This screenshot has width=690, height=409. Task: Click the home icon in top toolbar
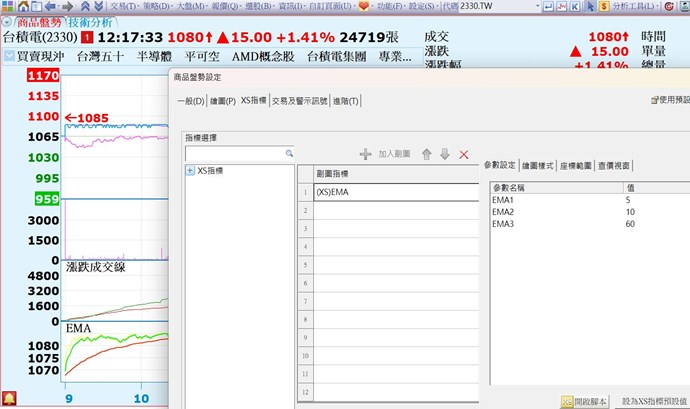pyautogui.click(x=23, y=6)
